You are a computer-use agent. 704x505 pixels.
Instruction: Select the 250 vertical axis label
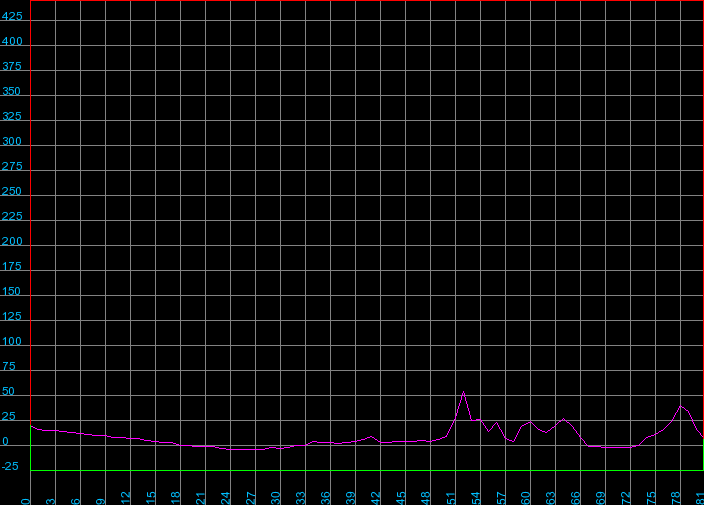[12, 192]
